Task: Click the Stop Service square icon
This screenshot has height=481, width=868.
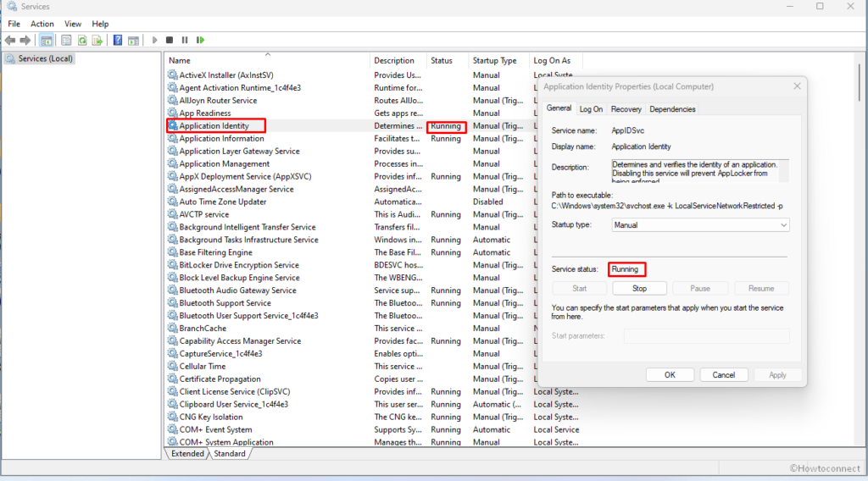Action: [x=170, y=40]
